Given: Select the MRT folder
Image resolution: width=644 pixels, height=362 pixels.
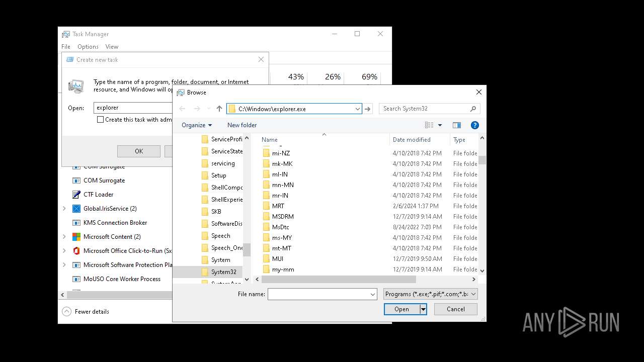Looking at the screenshot, I should (x=278, y=206).
